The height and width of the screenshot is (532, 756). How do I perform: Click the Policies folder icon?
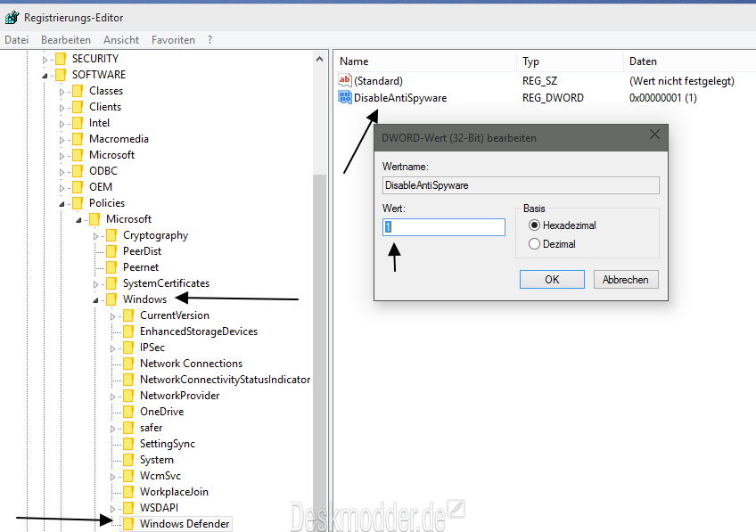78,203
